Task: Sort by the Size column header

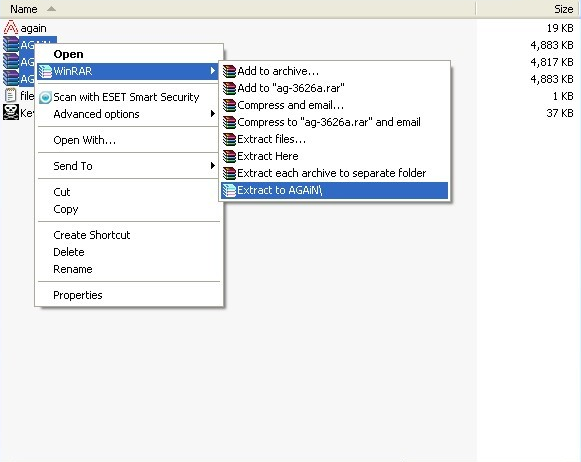Action: (x=528, y=9)
